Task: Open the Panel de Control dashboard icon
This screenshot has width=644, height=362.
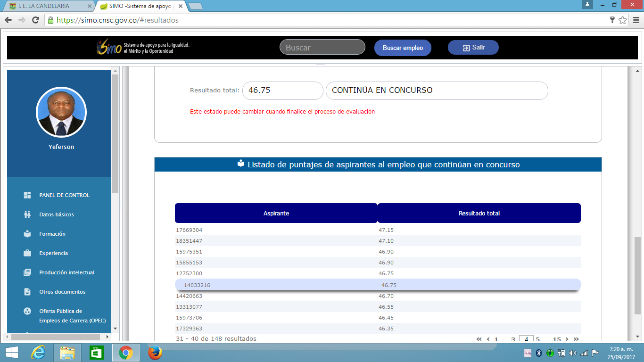Action: [27, 195]
